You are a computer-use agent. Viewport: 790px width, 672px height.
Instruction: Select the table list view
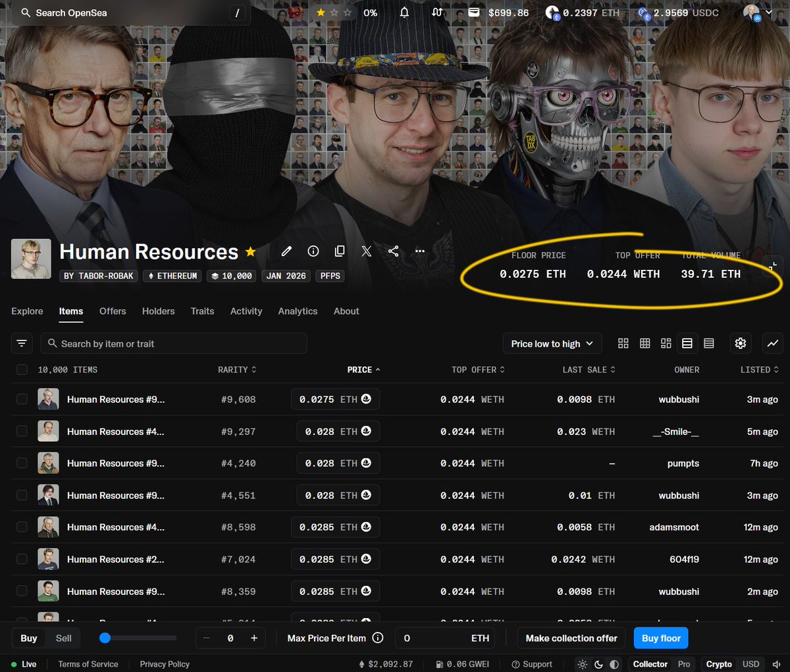point(687,343)
